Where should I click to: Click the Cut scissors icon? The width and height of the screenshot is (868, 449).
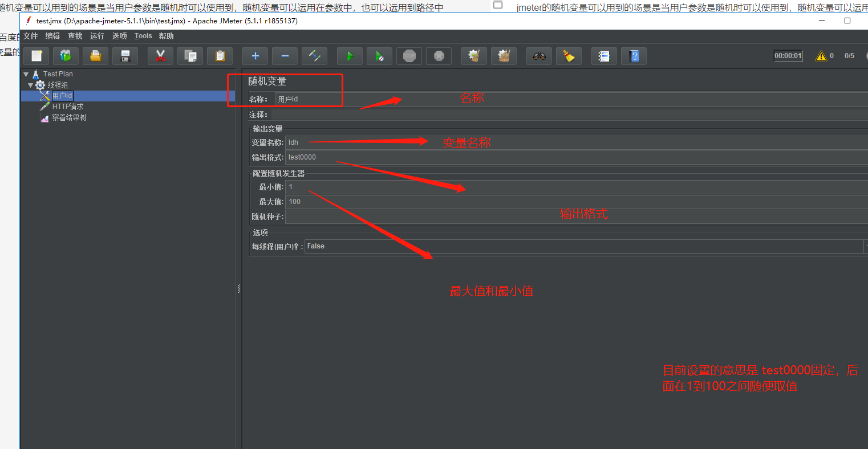(161, 56)
